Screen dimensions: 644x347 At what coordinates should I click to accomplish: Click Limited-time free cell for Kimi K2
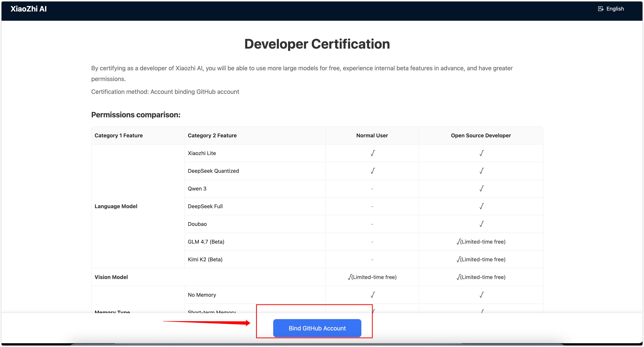tap(481, 260)
